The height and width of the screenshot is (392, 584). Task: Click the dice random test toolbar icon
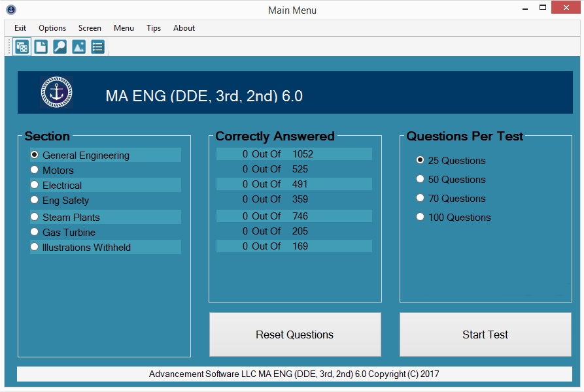pos(22,47)
